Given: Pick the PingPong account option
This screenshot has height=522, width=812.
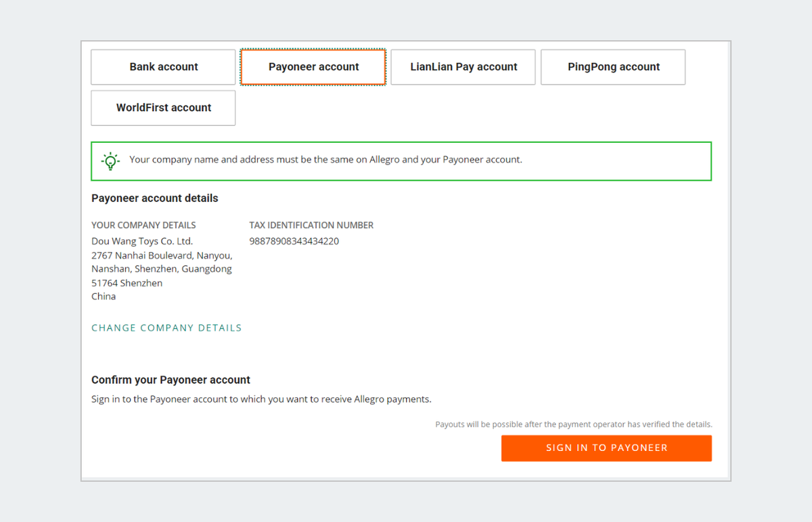Looking at the screenshot, I should tap(613, 67).
